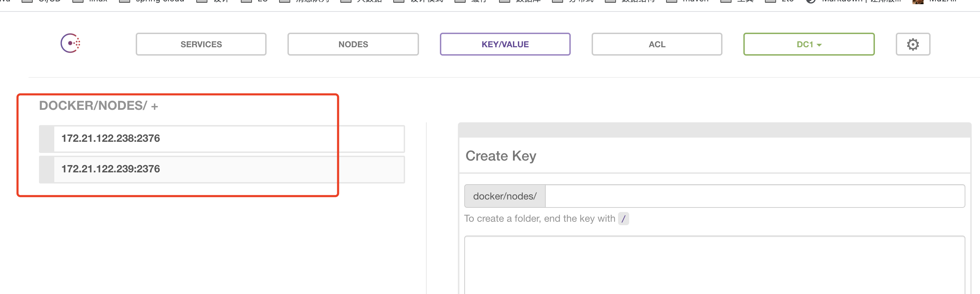This screenshot has width=980, height=294.
Task: Go to the ACL tab
Action: tap(657, 44)
